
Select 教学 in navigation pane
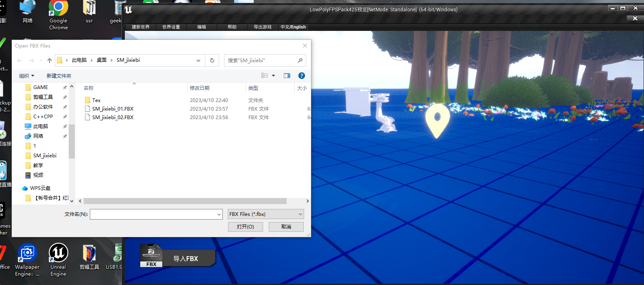click(x=38, y=165)
